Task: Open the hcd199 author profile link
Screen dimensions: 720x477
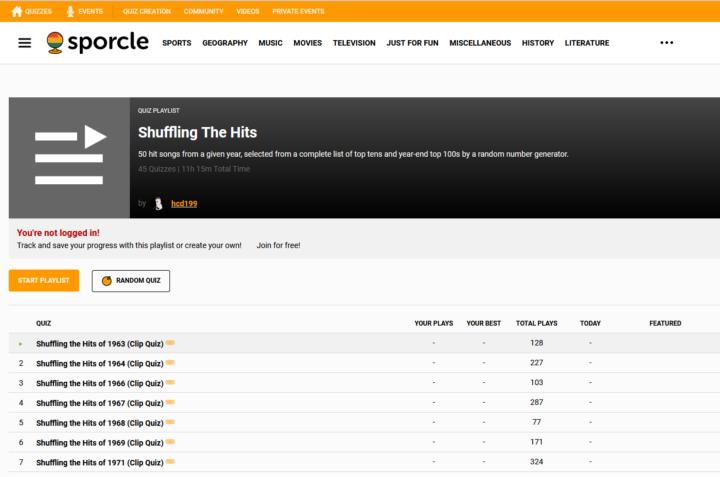Action: pyautogui.click(x=184, y=203)
